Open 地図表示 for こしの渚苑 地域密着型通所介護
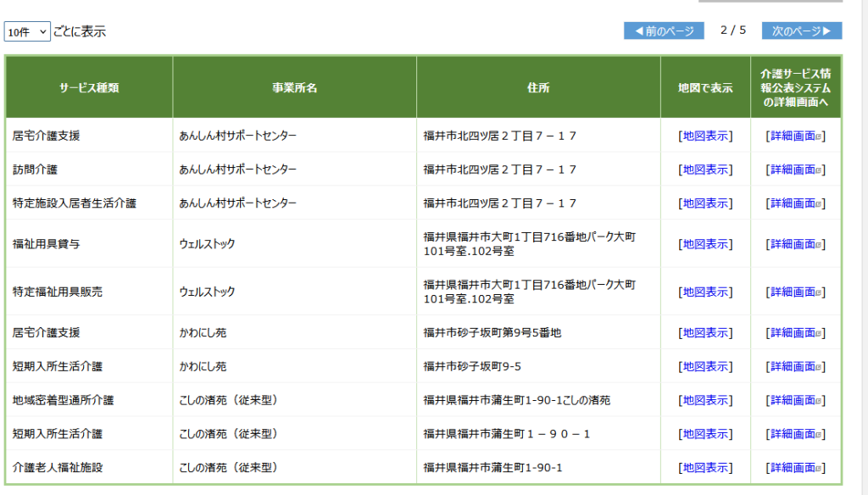 [x=705, y=400]
